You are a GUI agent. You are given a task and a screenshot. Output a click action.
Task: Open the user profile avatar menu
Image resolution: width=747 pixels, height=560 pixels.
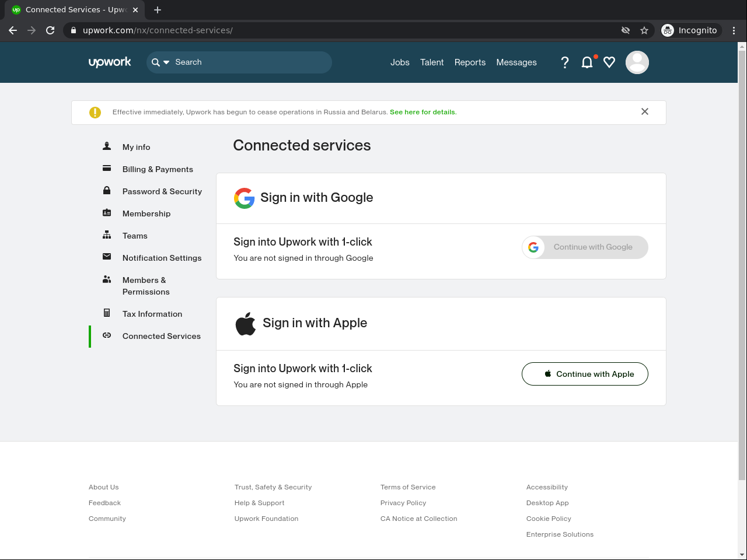pyautogui.click(x=637, y=62)
